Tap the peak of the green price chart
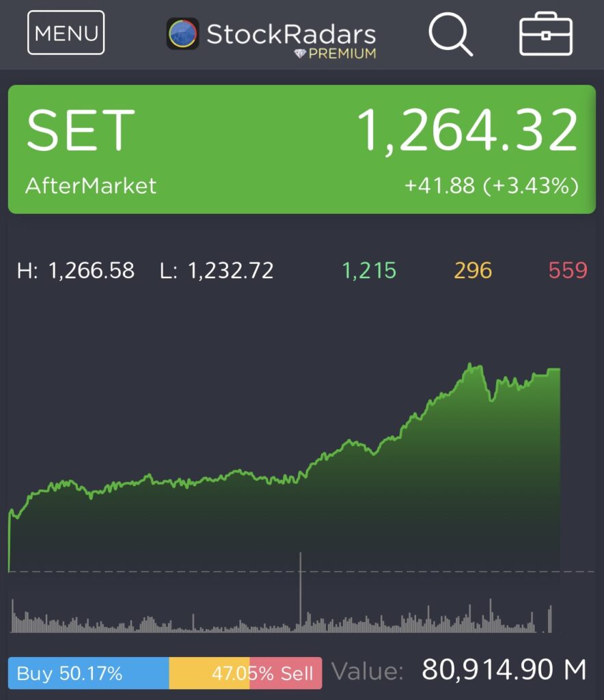This screenshot has height=700, width=604. (471, 366)
